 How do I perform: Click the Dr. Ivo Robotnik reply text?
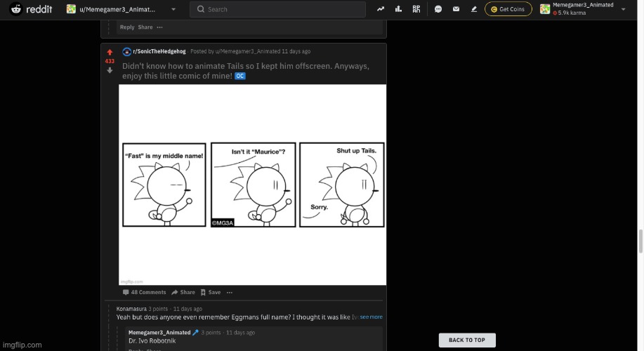(x=152, y=340)
